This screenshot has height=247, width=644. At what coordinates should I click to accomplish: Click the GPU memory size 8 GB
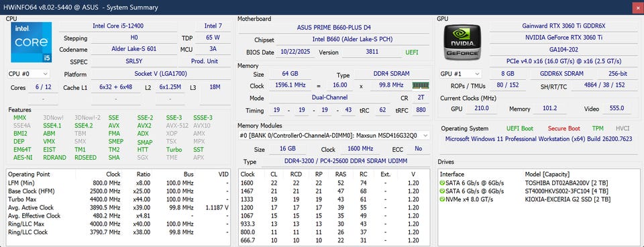coord(507,74)
